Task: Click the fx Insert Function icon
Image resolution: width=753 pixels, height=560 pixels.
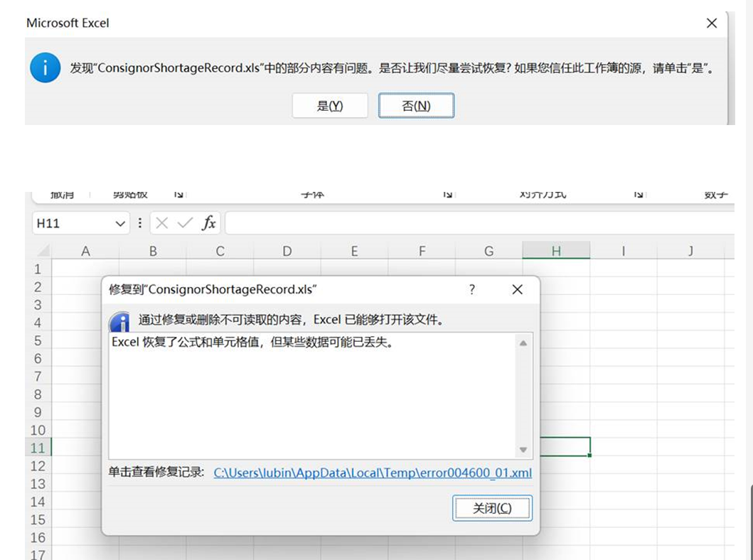Action: click(x=208, y=223)
